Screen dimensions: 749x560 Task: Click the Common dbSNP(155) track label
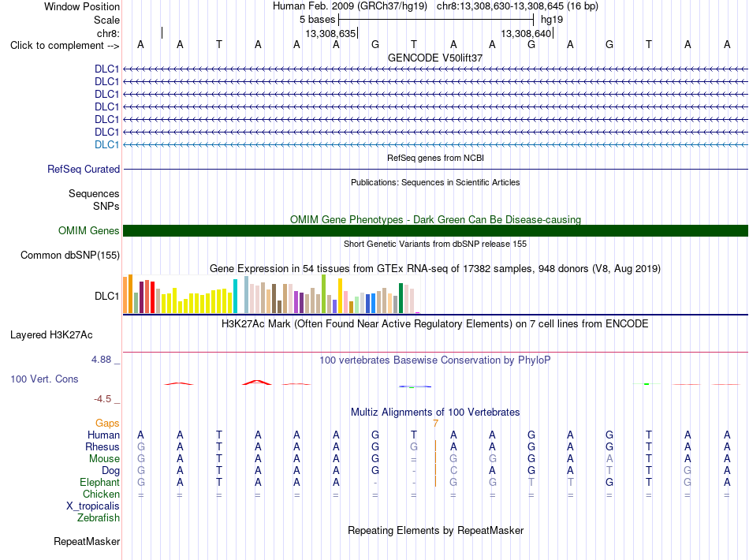tap(70, 255)
